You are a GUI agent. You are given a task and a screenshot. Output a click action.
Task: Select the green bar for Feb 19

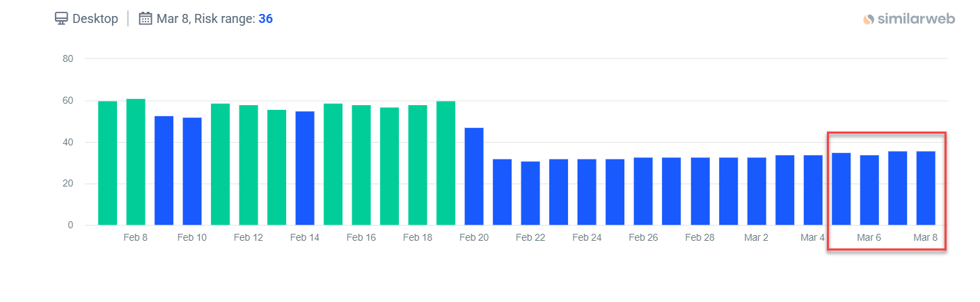pos(446,163)
